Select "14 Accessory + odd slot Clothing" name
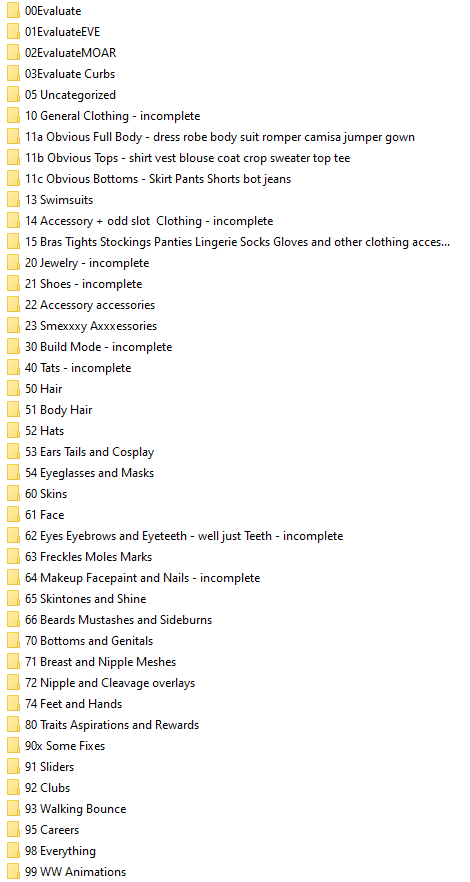470x882 pixels. pyautogui.click(x=149, y=221)
